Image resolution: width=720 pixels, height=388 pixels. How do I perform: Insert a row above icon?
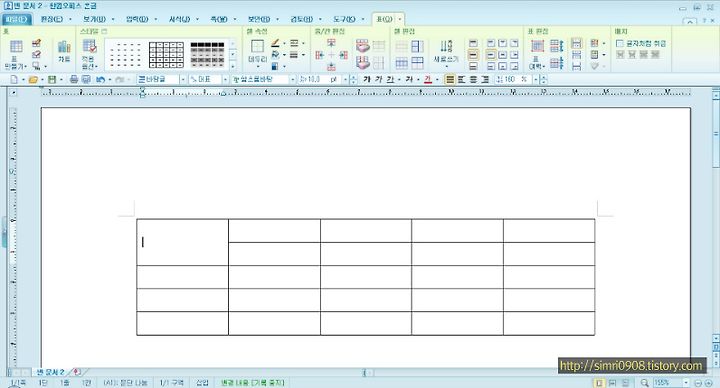331,43
